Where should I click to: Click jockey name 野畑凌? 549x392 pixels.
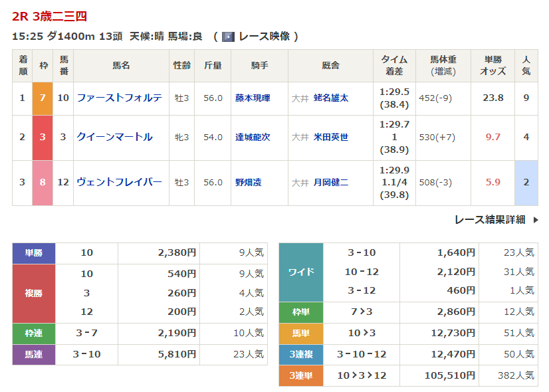(248, 182)
